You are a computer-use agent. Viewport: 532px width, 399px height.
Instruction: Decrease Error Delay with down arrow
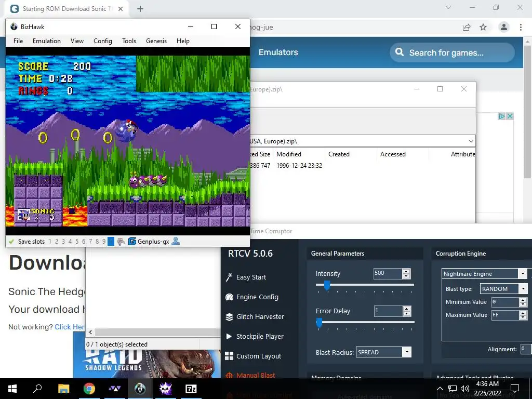pyautogui.click(x=406, y=313)
